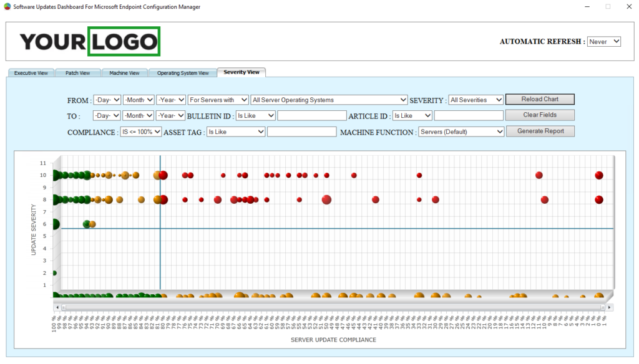The width and height of the screenshot is (639, 364).
Task: Expand the TO Month dropdown
Action: (x=139, y=115)
